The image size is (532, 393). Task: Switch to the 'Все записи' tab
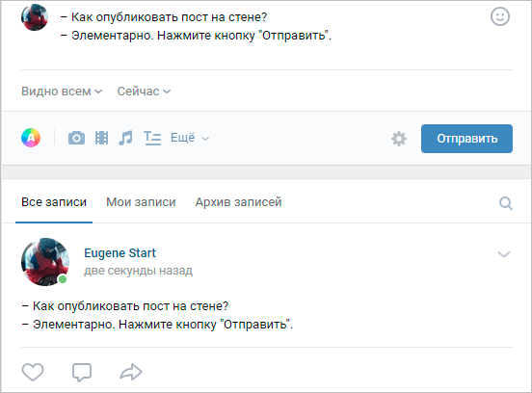(x=54, y=202)
